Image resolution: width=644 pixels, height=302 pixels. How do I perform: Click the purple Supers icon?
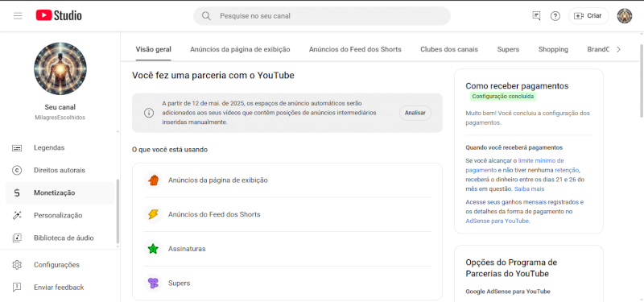153,283
